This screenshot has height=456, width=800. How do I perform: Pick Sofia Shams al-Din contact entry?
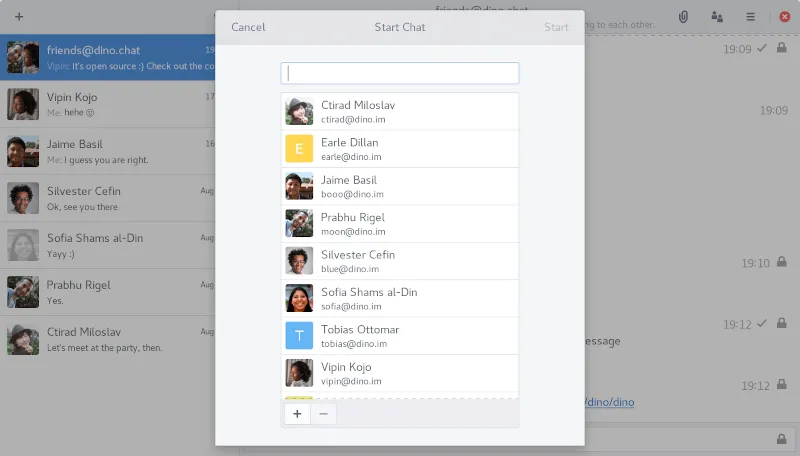click(x=399, y=299)
